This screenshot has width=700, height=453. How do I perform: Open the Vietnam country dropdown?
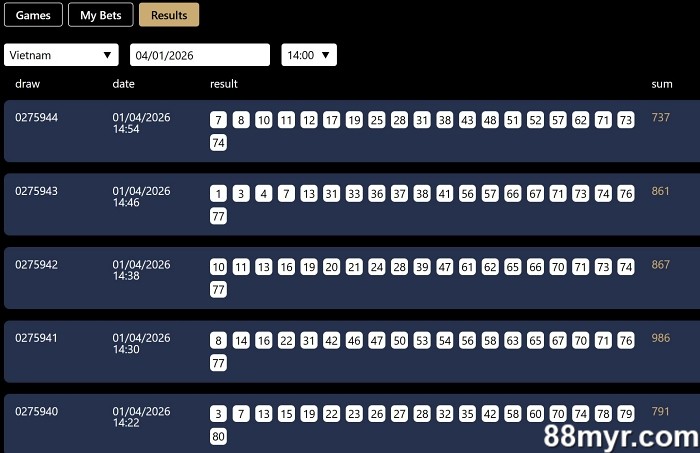(x=61, y=55)
